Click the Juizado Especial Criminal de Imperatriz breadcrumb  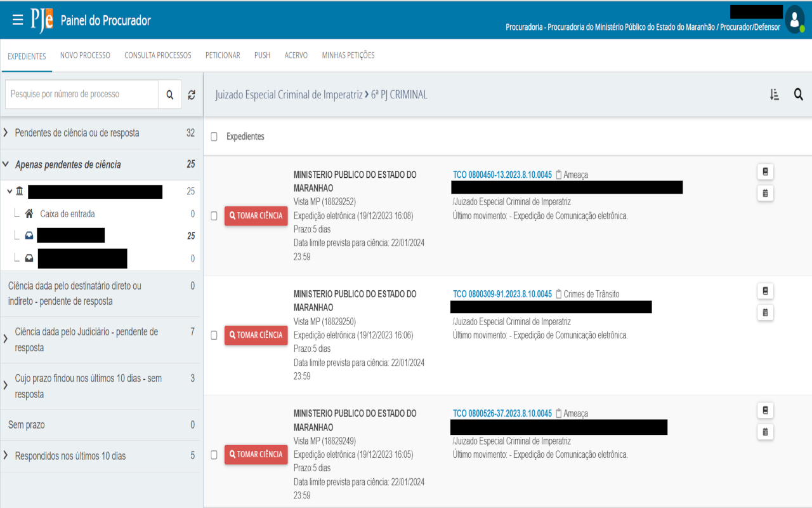(x=289, y=95)
